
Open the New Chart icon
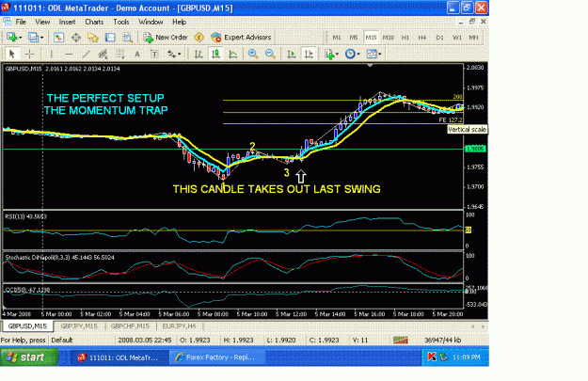11,37
